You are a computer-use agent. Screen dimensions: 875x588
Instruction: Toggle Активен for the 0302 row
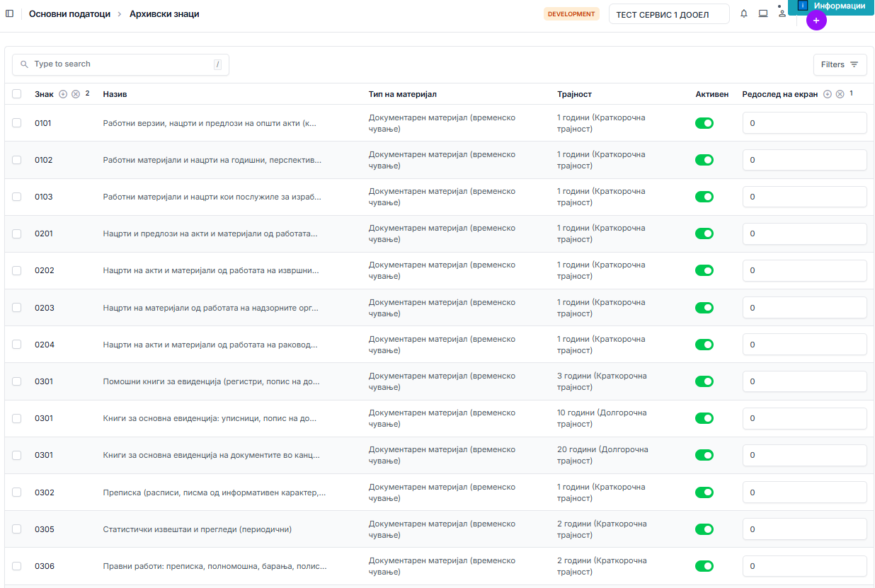[704, 492]
